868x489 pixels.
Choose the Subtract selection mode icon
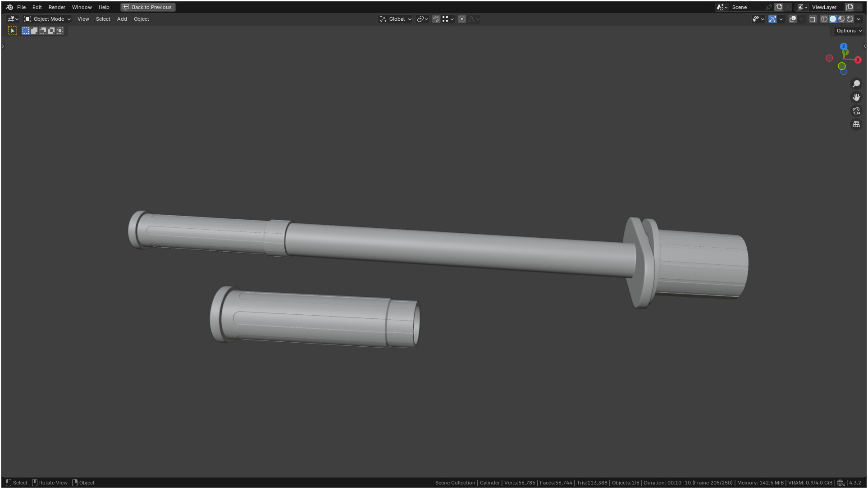[43, 31]
